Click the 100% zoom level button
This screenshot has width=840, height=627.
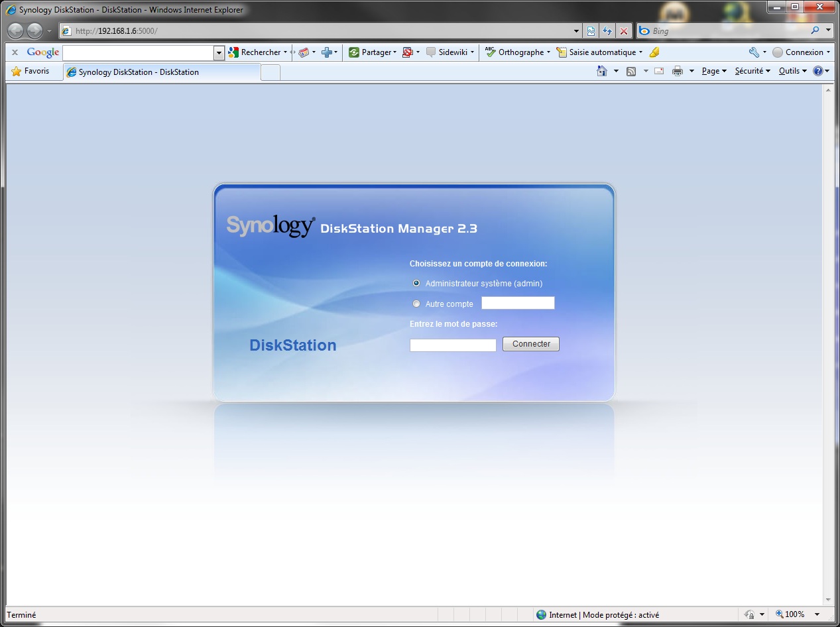(x=790, y=614)
